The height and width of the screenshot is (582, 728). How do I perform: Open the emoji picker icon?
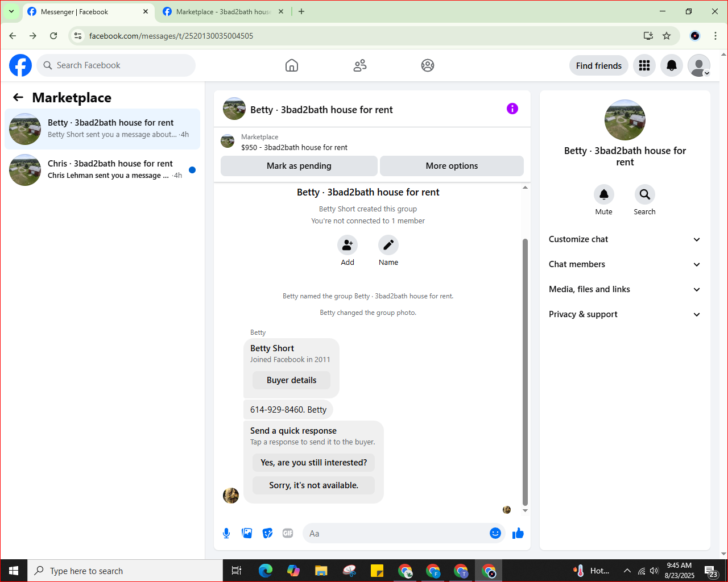495,533
